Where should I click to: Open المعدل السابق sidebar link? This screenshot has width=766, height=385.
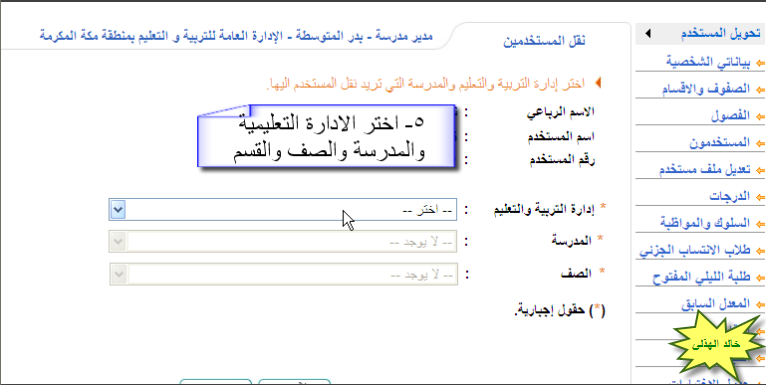coord(716,304)
